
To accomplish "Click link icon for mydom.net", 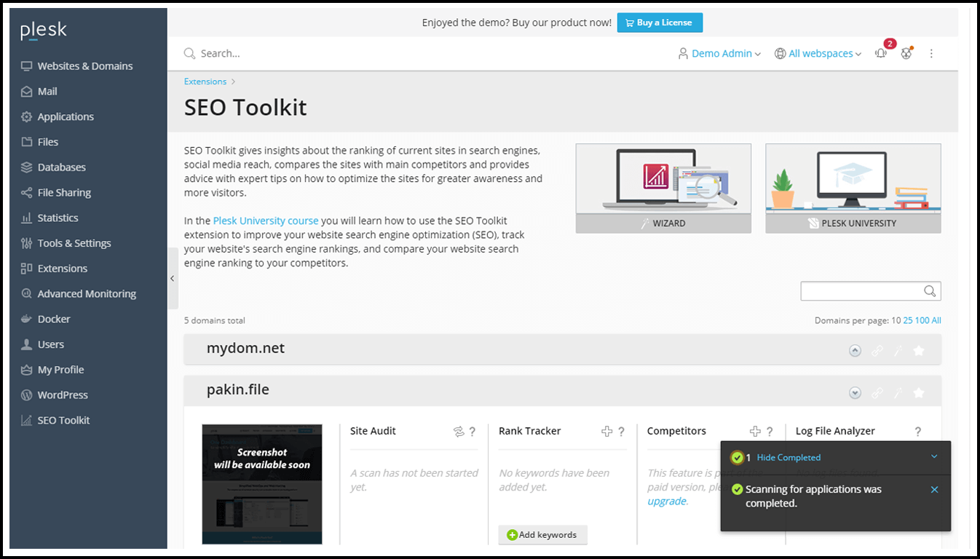I will [x=877, y=351].
